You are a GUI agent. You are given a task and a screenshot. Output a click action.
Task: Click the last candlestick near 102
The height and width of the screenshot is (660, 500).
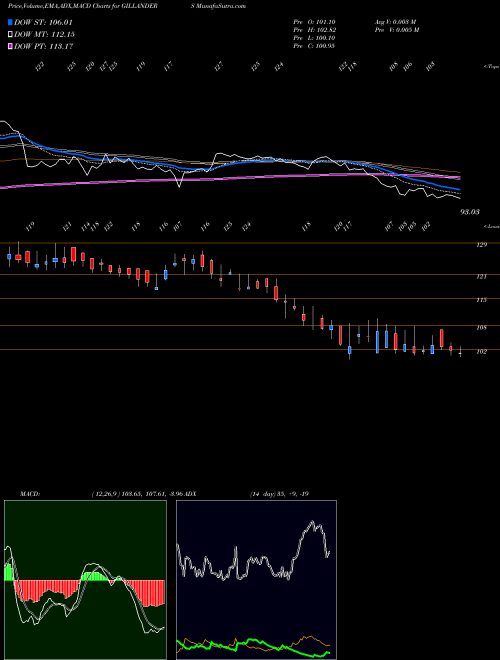pos(460,352)
